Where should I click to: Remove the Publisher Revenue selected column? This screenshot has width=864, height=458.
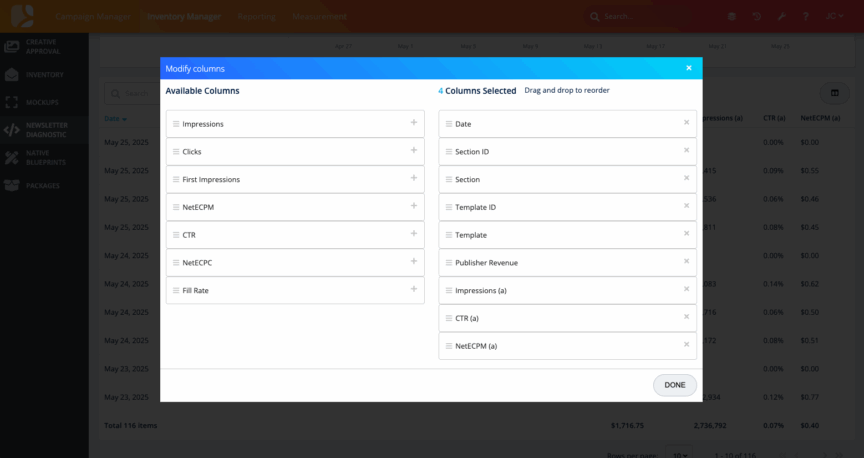tap(686, 262)
